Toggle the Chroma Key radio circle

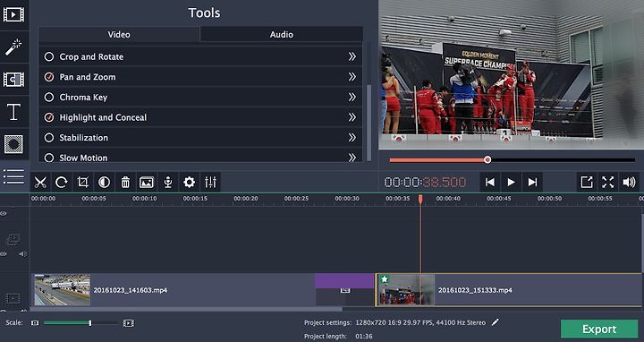[x=49, y=97]
